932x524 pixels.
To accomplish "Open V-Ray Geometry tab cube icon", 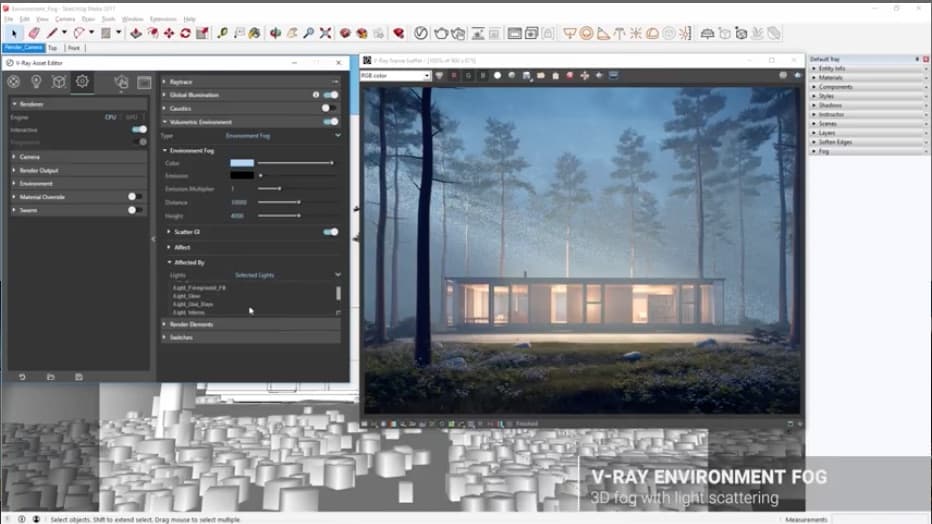I will pos(58,81).
